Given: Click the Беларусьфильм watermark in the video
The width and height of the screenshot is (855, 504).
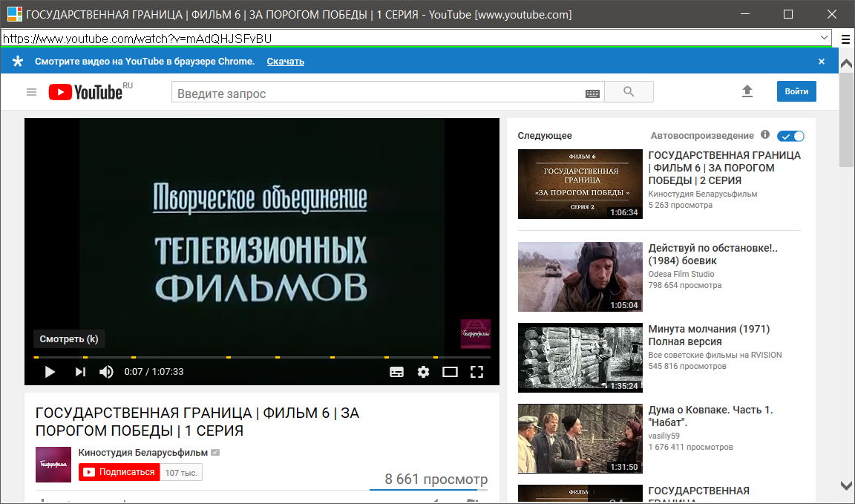Looking at the screenshot, I should [x=476, y=334].
